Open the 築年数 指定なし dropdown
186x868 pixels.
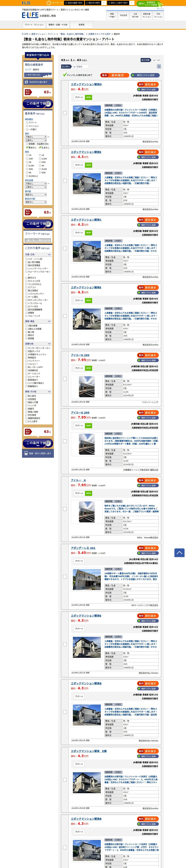tap(36, 194)
